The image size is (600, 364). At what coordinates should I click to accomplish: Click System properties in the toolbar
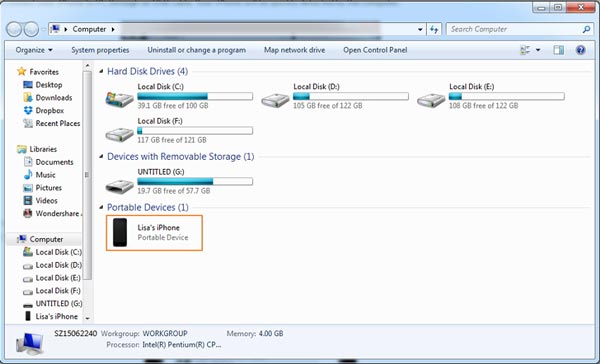pyautogui.click(x=100, y=50)
